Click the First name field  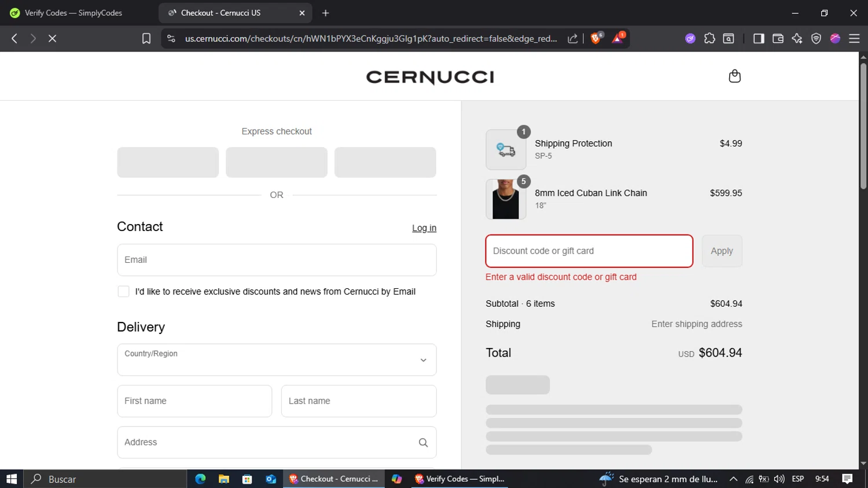tap(194, 401)
